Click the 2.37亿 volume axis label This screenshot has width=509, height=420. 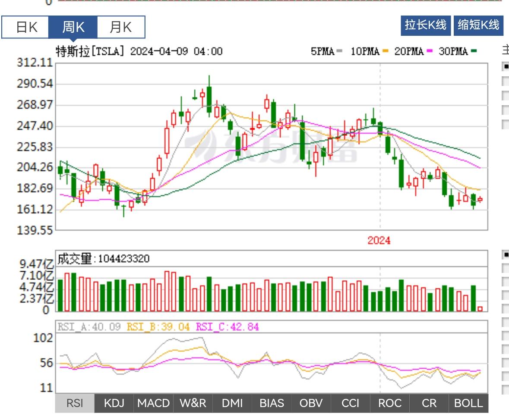point(37,299)
